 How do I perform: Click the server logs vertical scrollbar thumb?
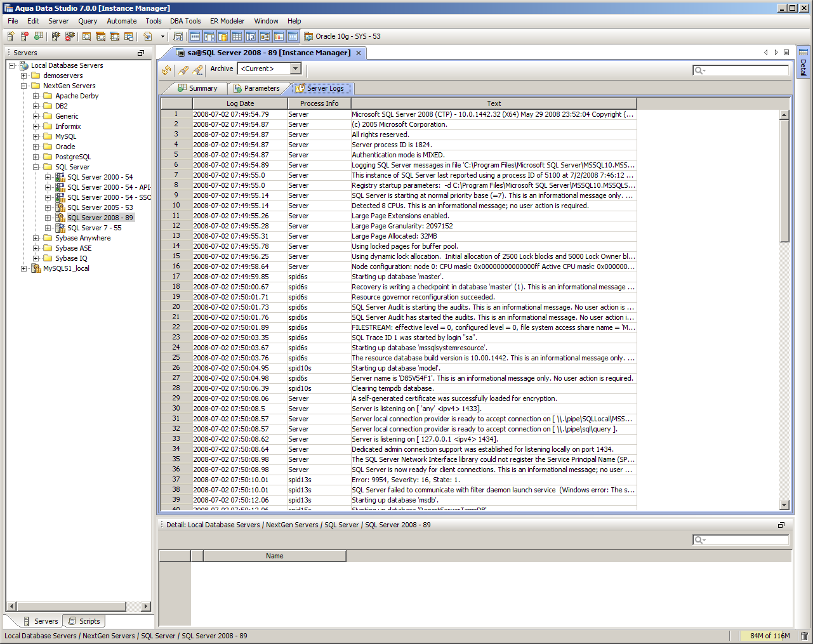point(784,181)
